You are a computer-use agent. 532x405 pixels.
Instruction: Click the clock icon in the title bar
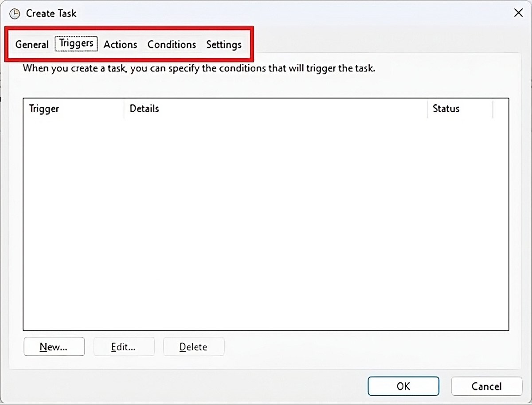(15, 13)
